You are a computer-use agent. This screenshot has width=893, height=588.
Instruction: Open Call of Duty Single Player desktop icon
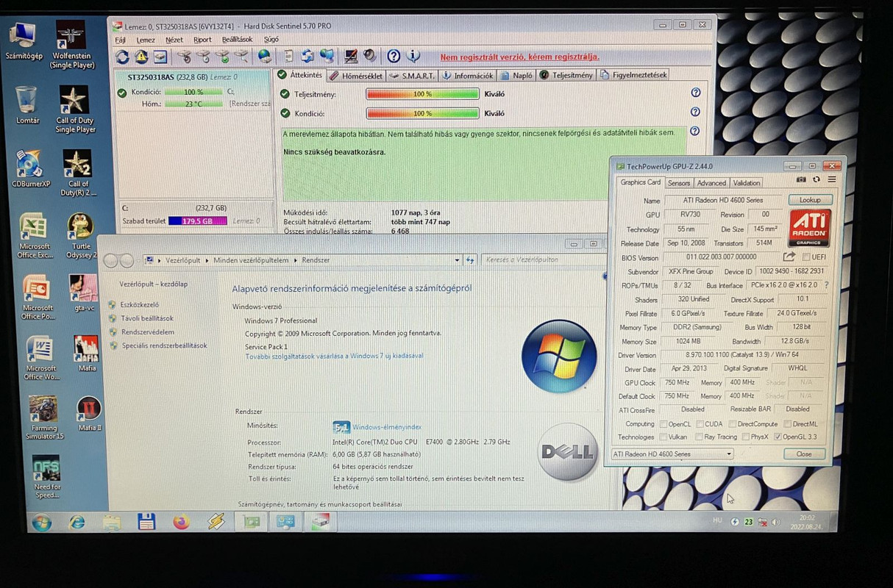click(75, 110)
